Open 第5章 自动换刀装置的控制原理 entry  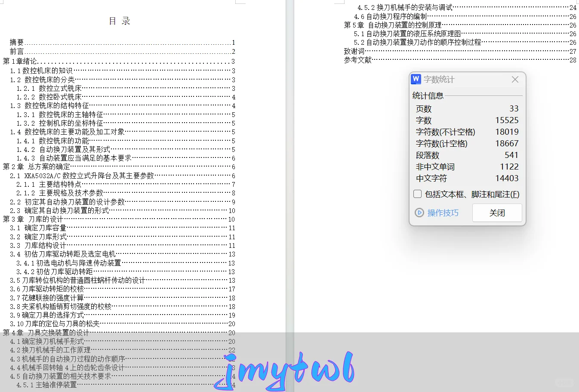460,25
